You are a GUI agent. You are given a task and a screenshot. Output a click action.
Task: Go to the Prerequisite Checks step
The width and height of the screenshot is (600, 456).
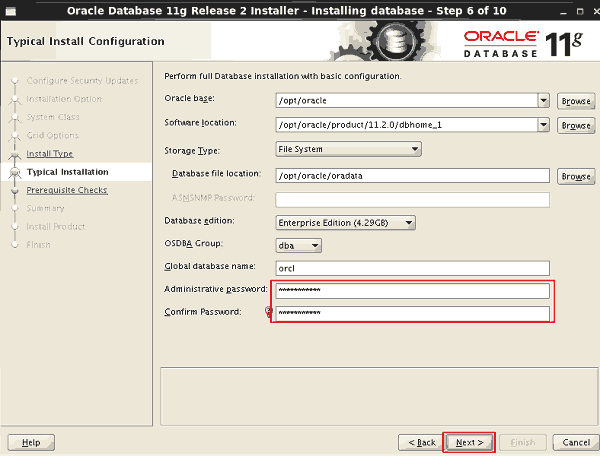pyautogui.click(x=67, y=190)
